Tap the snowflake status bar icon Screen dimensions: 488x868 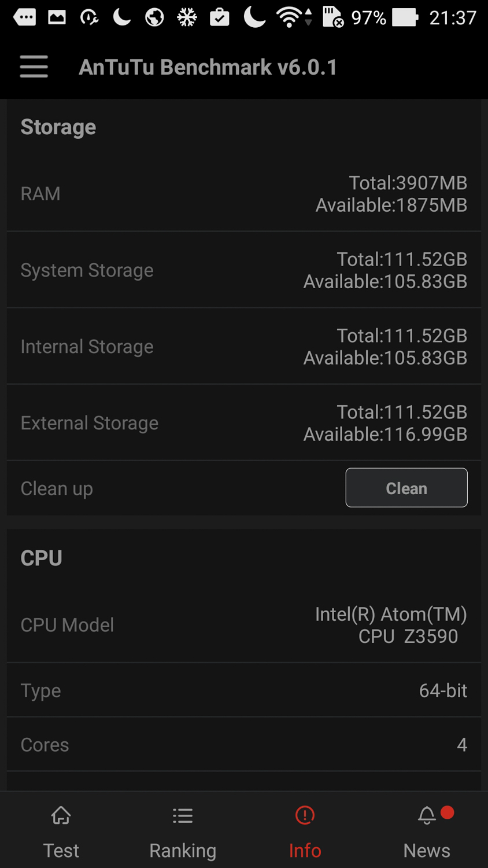pyautogui.click(x=187, y=18)
